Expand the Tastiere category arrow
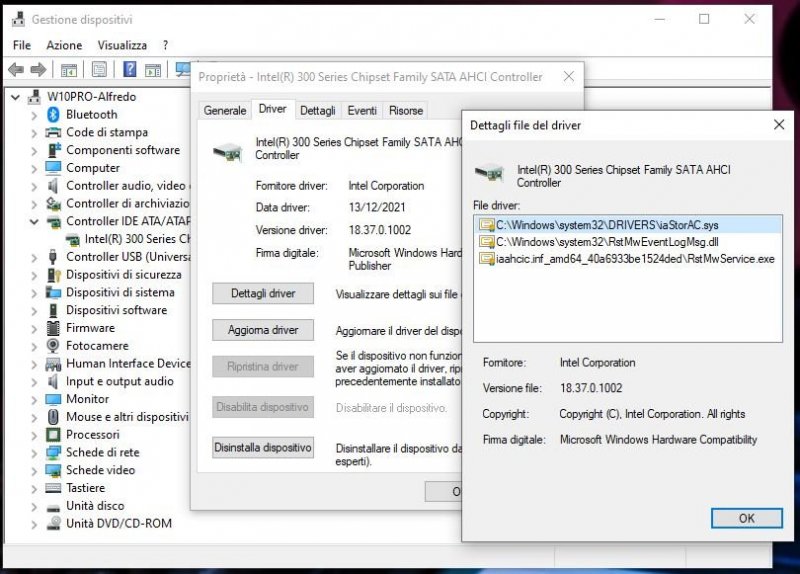This screenshot has height=574, width=800. (x=34, y=489)
